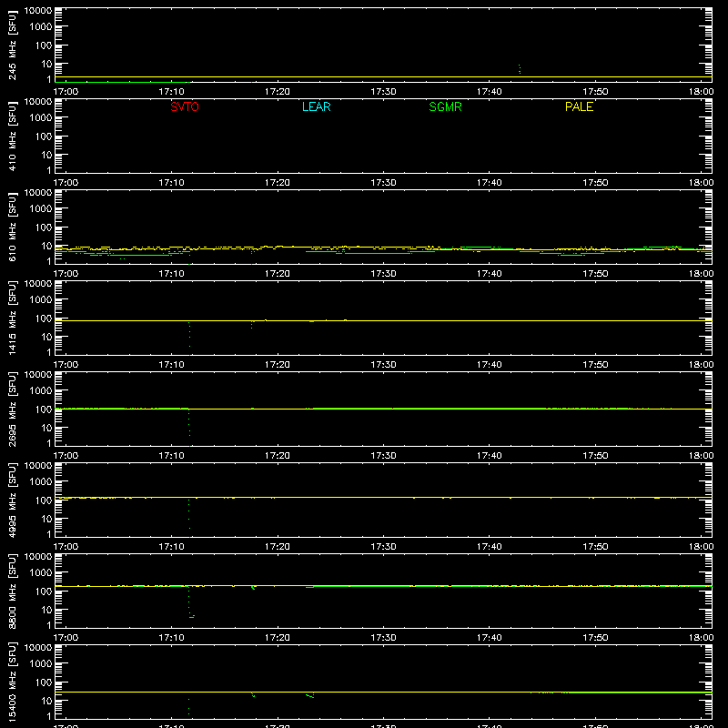Click the 15400 MHz [SFU] axis title
The image size is (728, 728).
(x=12, y=682)
